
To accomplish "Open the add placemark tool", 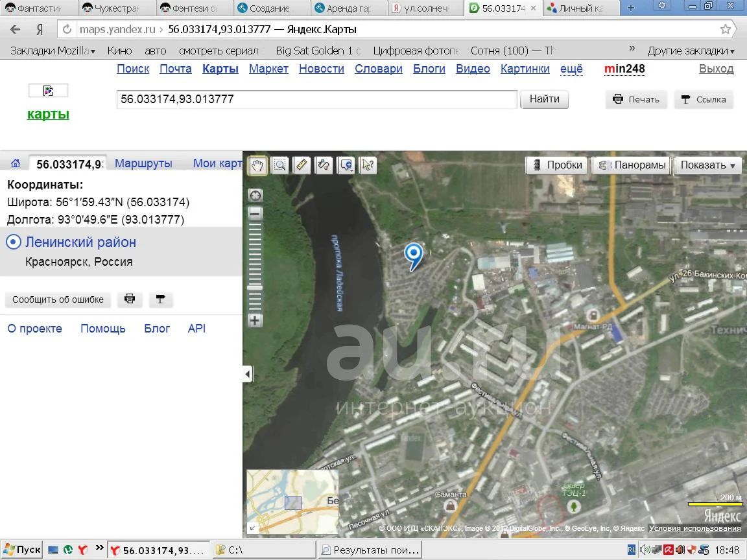I will [346, 165].
